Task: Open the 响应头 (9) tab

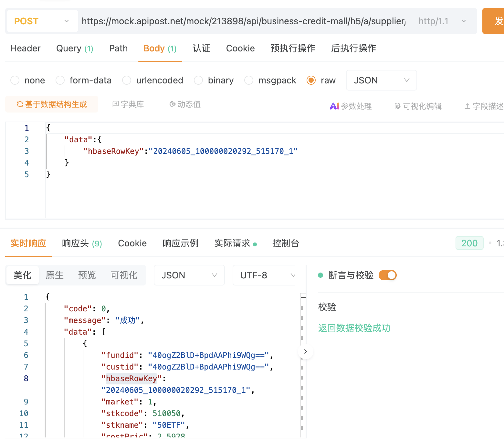Action: click(82, 243)
